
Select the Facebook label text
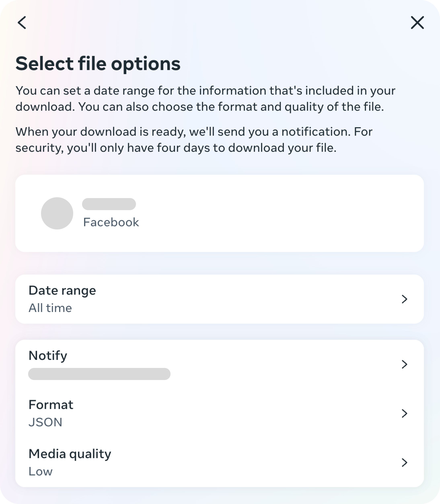(x=111, y=222)
